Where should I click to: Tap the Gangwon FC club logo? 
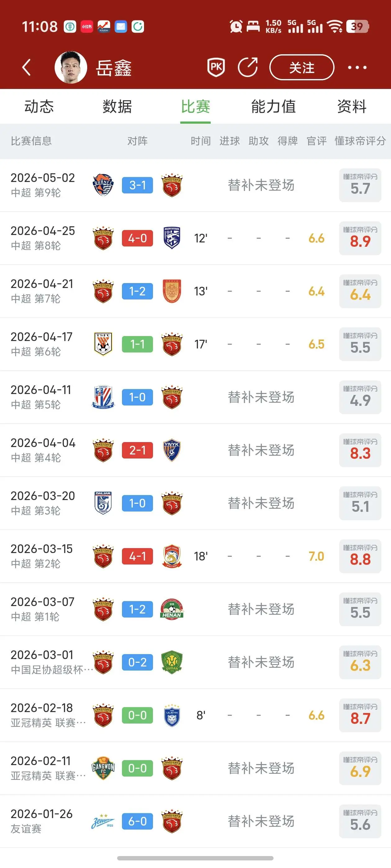click(x=103, y=768)
